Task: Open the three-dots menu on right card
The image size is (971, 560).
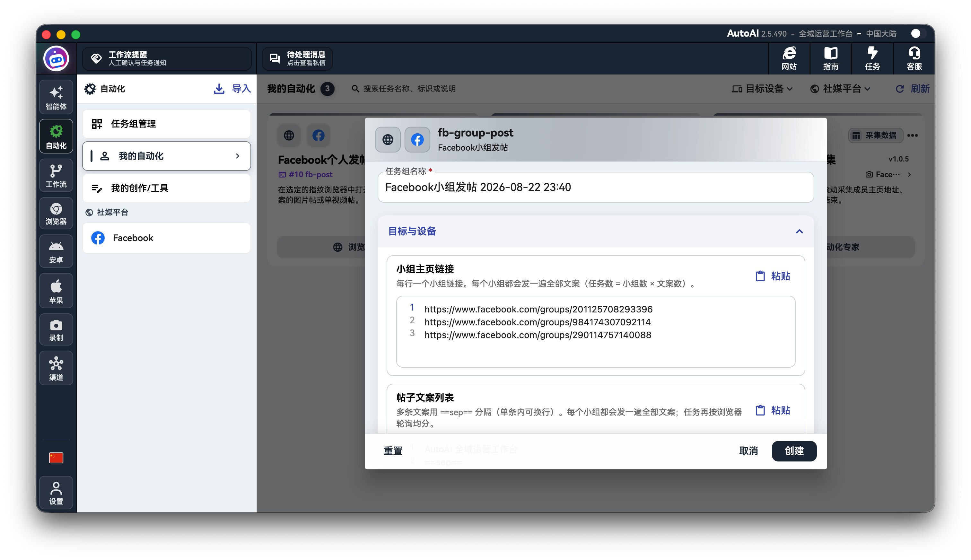Action: coord(912,136)
